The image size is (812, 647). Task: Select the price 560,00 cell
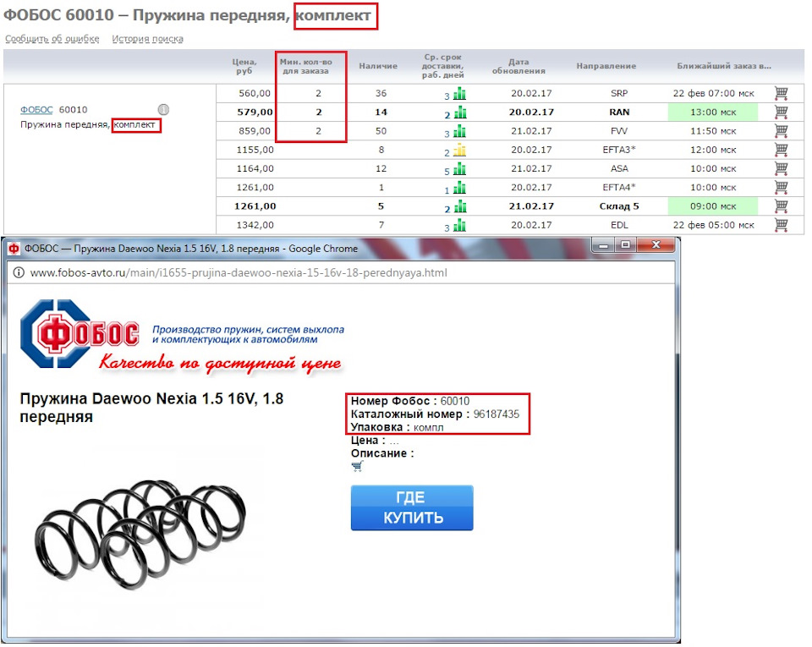(255, 93)
